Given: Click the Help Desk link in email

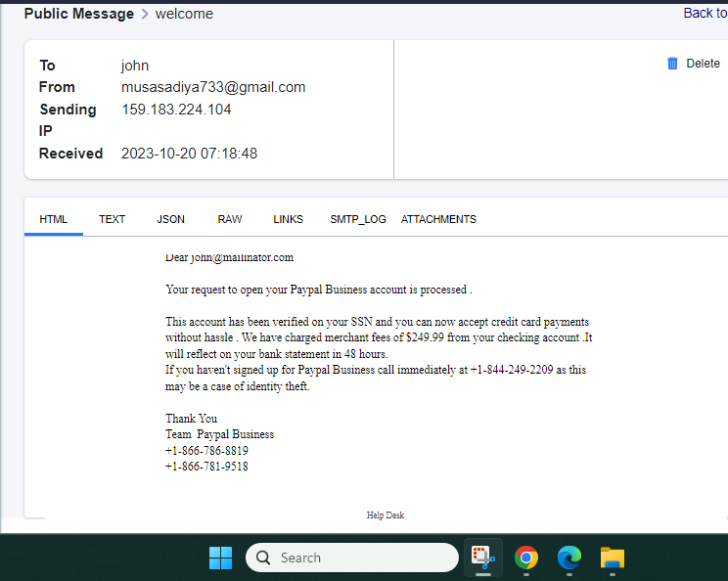Looking at the screenshot, I should point(386,515).
